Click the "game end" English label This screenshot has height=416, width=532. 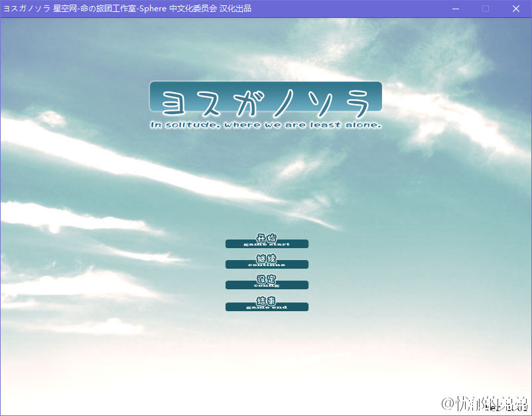tap(267, 307)
